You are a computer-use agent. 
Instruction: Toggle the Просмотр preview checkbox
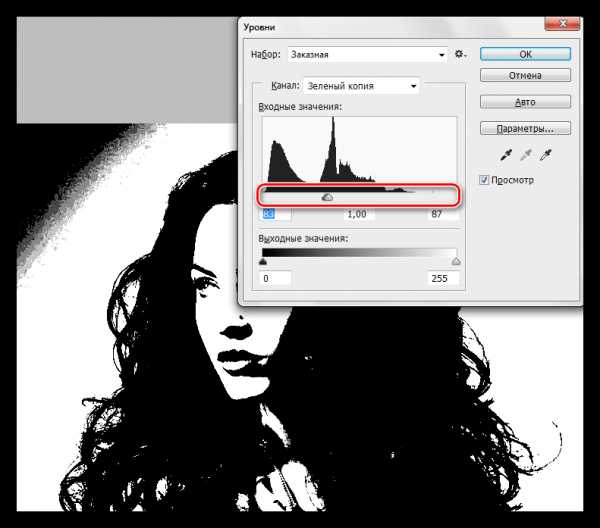coord(484,180)
